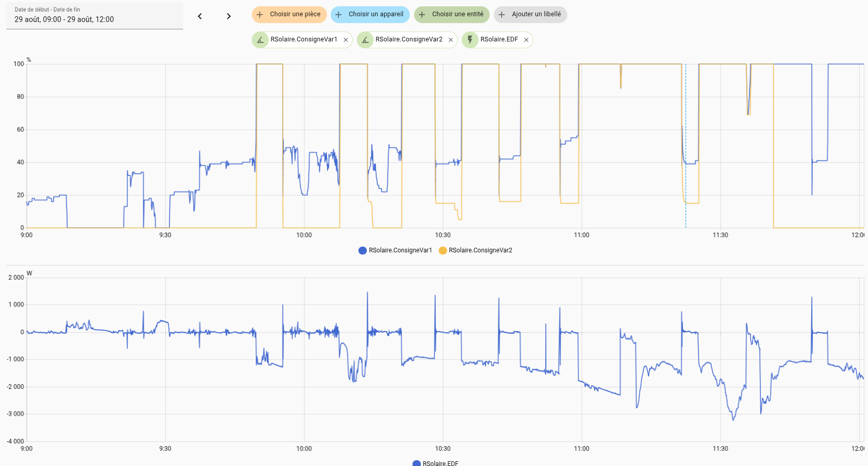Toggle RSolaire.ConsigneVar1 series in legend
868x466 pixels.
click(400, 250)
